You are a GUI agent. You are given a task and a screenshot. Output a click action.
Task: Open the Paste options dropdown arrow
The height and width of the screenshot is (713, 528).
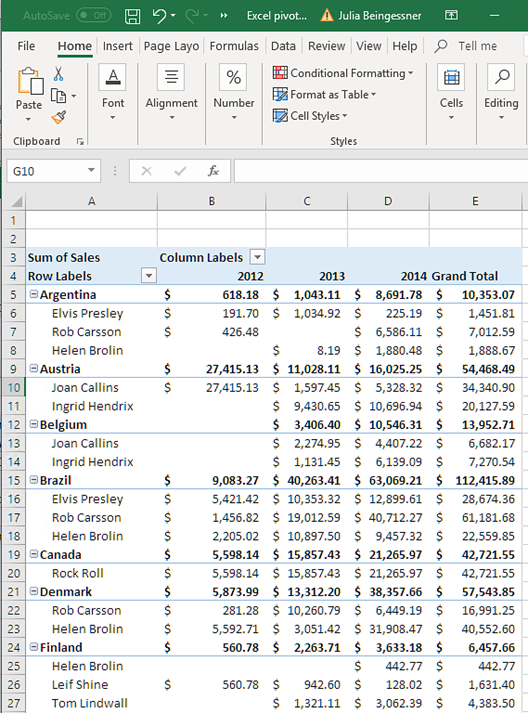28,120
